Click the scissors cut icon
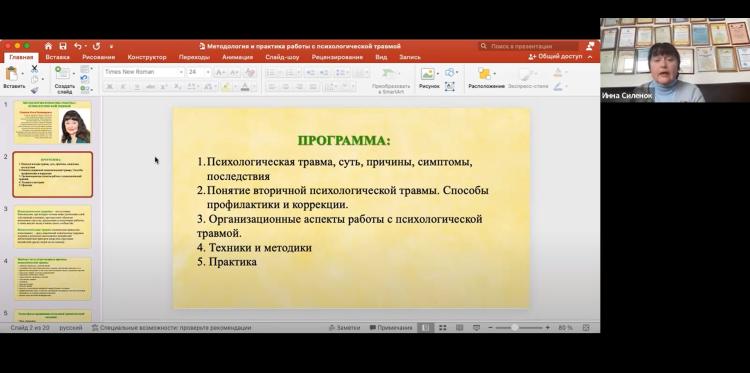Image resolution: width=750 pixels, height=373 pixels. tap(34, 69)
